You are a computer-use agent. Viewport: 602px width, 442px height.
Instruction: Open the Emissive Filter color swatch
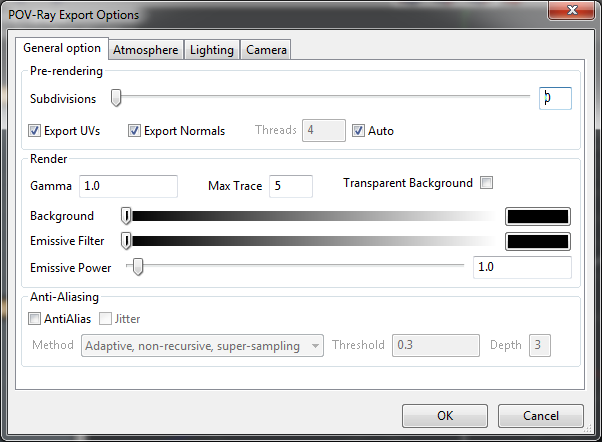pyautogui.click(x=538, y=242)
